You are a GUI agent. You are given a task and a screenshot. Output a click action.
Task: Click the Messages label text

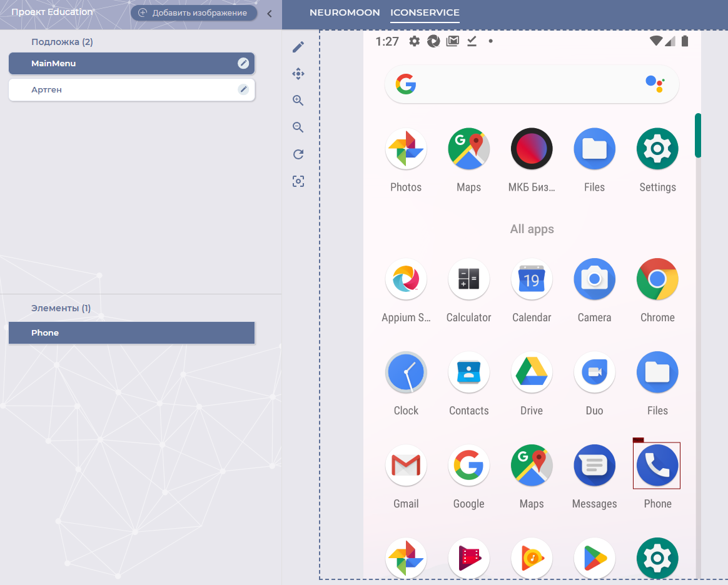coord(594,504)
